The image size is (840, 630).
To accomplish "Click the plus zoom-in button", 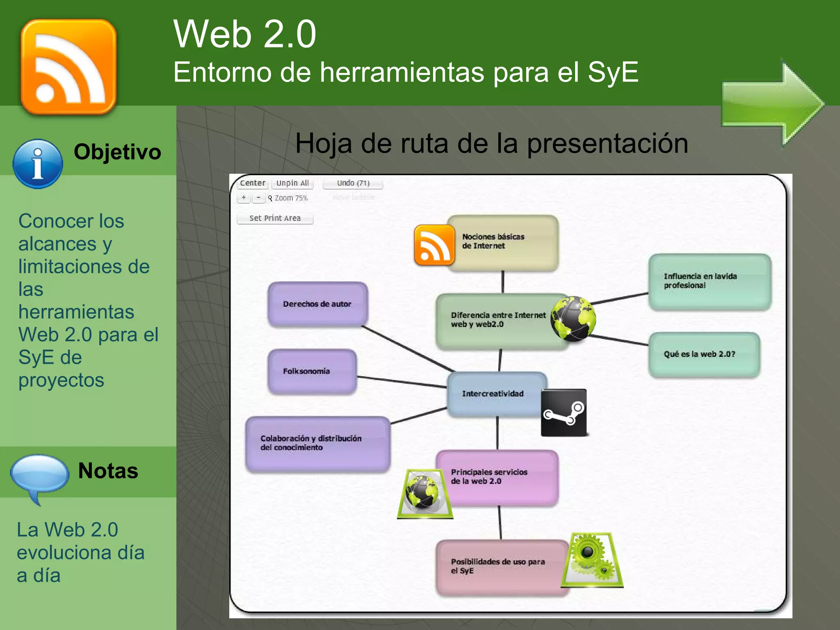I will [244, 198].
